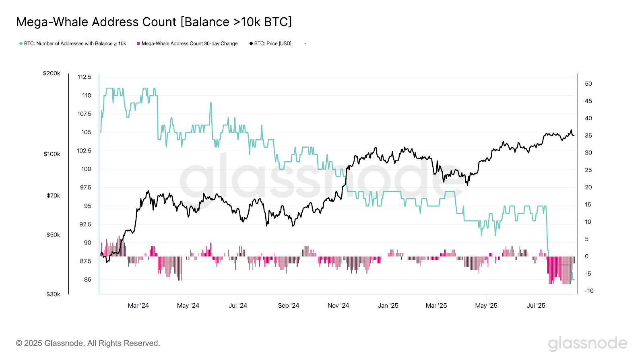Toggle the 'Mega-Whale Address Count 30-day Change' series

(x=190, y=43)
